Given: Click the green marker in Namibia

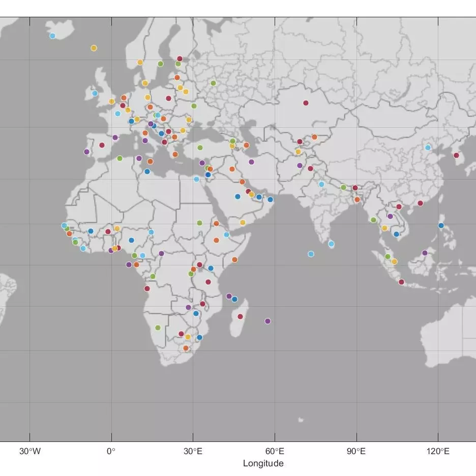Looking at the screenshot, I should 158,328.
